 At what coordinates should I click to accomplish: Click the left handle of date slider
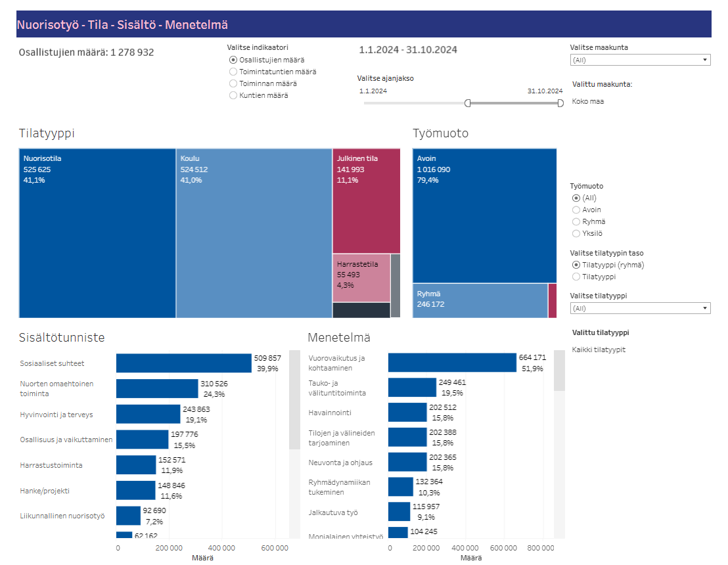pos(468,103)
